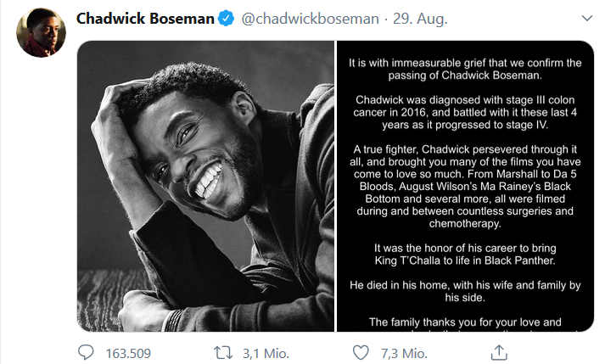The width and height of the screenshot is (605, 364).
Task: Click the 163.509 reply count
Action: pos(128,353)
